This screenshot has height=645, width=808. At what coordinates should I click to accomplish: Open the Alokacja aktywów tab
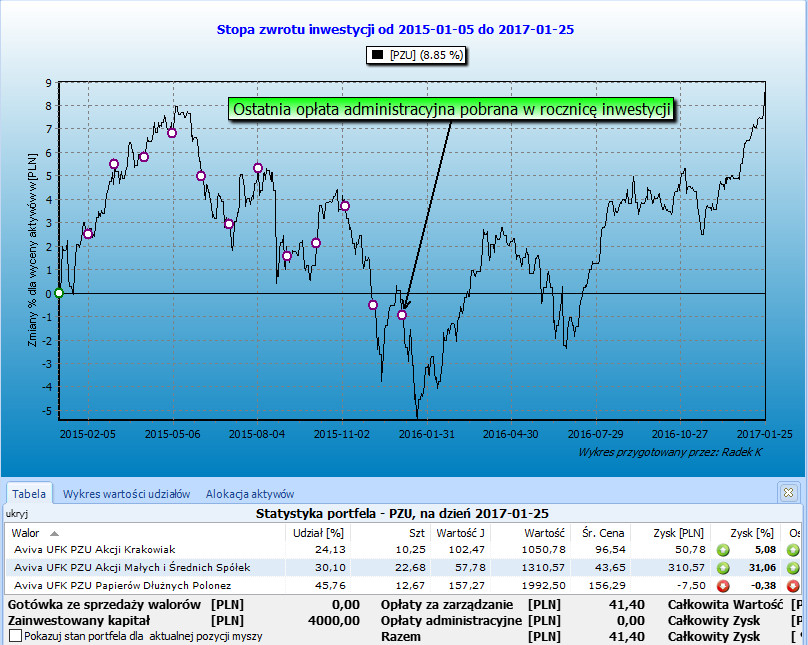tap(250, 493)
